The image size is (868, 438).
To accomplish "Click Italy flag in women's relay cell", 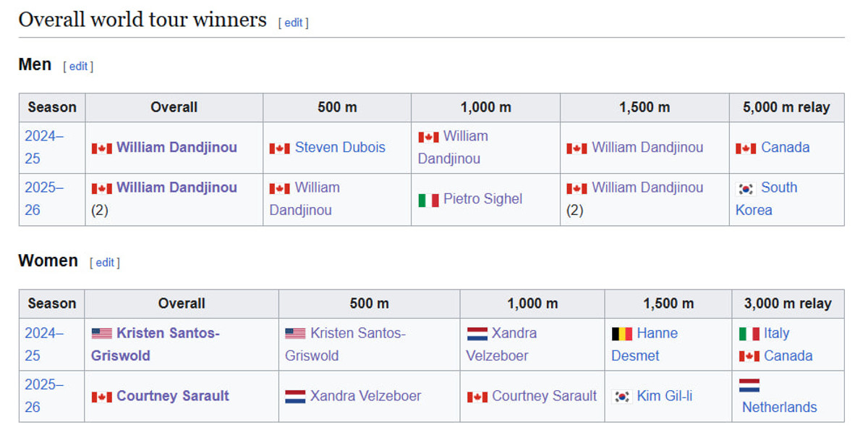I will coord(749,334).
